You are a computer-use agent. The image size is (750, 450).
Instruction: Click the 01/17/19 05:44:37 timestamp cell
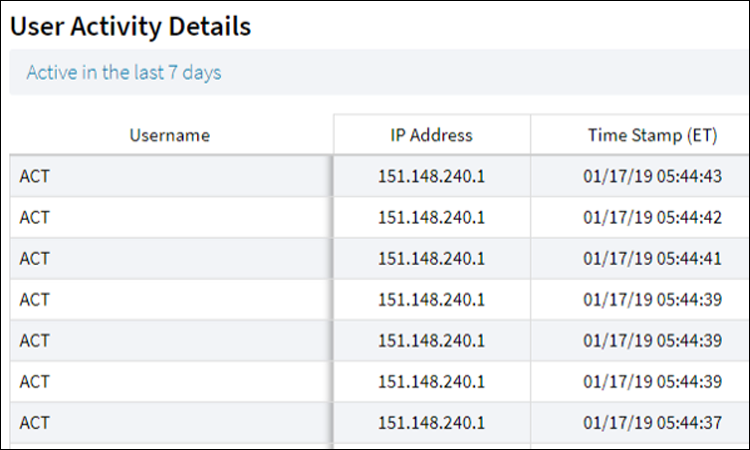(x=652, y=422)
